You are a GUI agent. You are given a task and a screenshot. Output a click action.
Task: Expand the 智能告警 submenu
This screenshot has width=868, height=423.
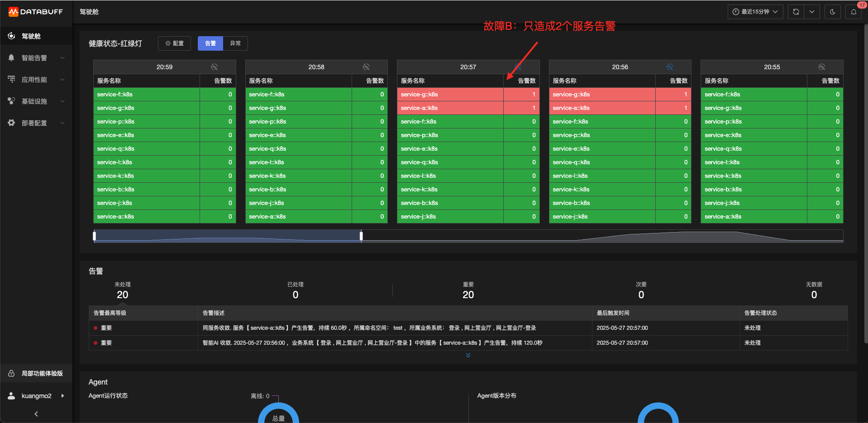(x=62, y=57)
